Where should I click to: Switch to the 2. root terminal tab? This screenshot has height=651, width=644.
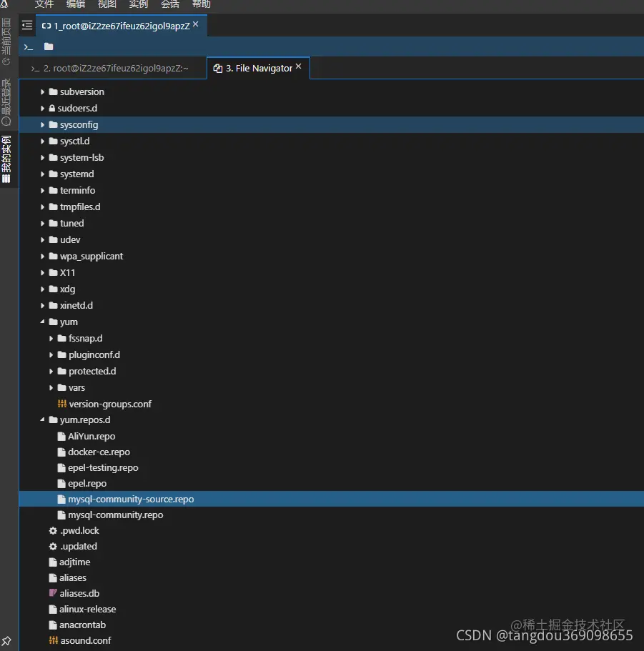pos(112,68)
